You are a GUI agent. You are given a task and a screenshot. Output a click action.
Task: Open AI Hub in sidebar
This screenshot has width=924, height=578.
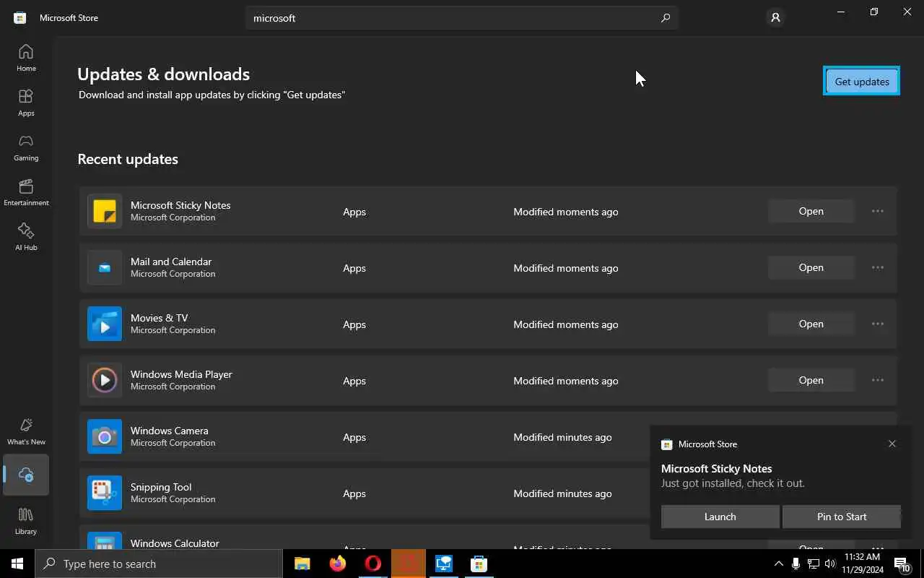[x=26, y=237]
